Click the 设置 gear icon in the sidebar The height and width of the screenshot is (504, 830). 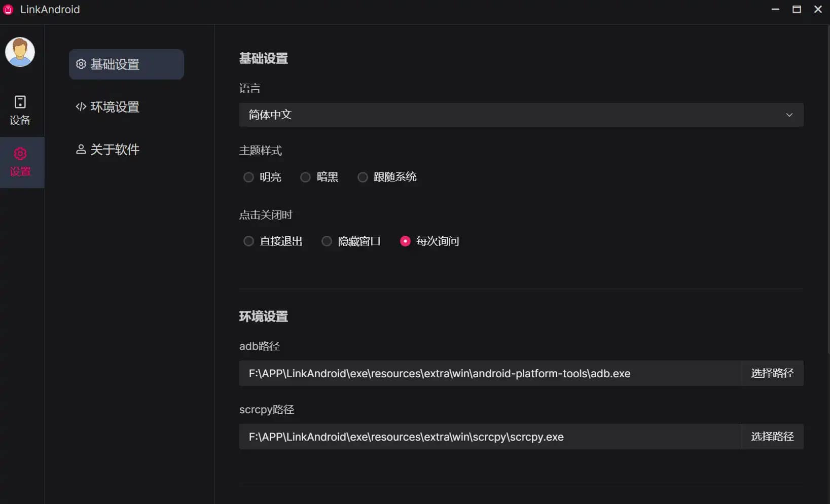click(20, 154)
